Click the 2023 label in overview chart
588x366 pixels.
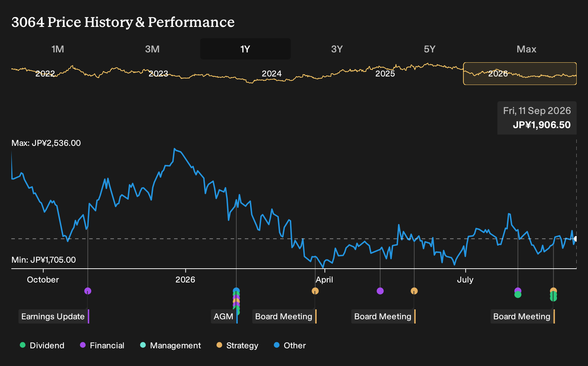coord(158,74)
